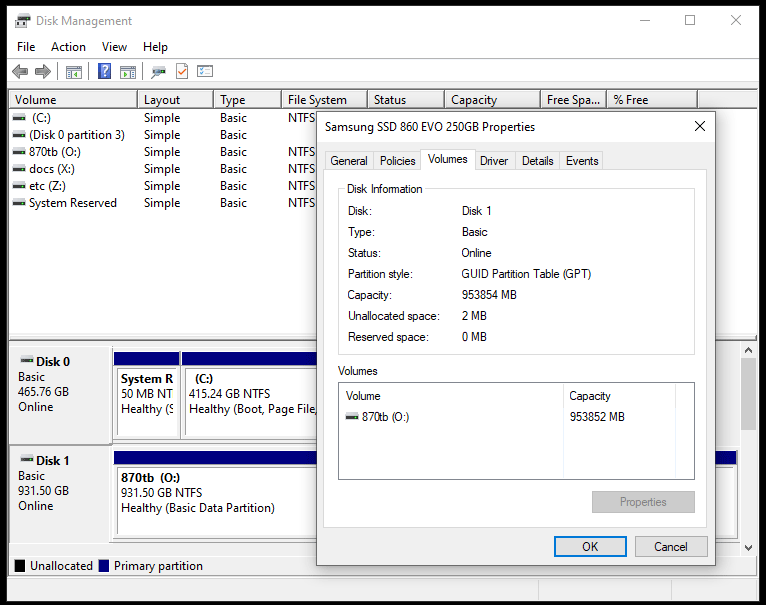Open the Help menu
766x605 pixels.
[x=155, y=47]
